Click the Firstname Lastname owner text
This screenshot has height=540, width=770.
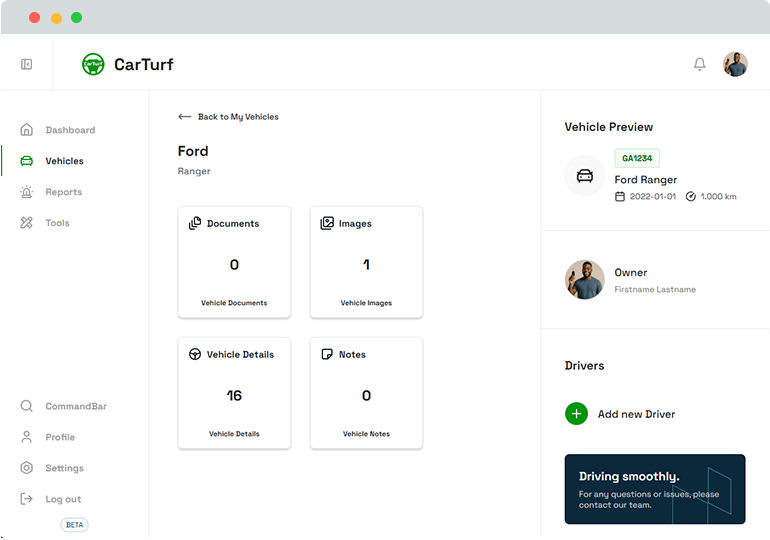(x=655, y=289)
